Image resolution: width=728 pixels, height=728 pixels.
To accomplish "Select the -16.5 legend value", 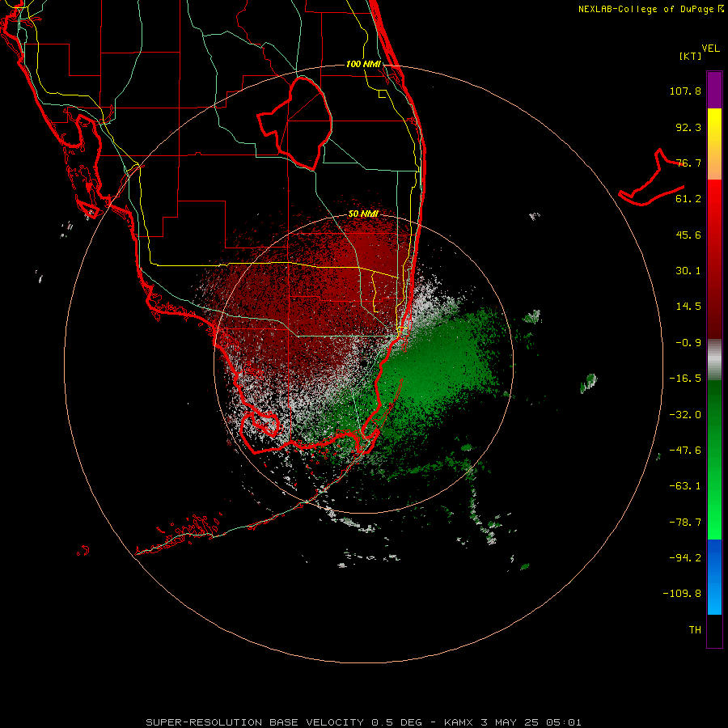I will tap(685, 379).
